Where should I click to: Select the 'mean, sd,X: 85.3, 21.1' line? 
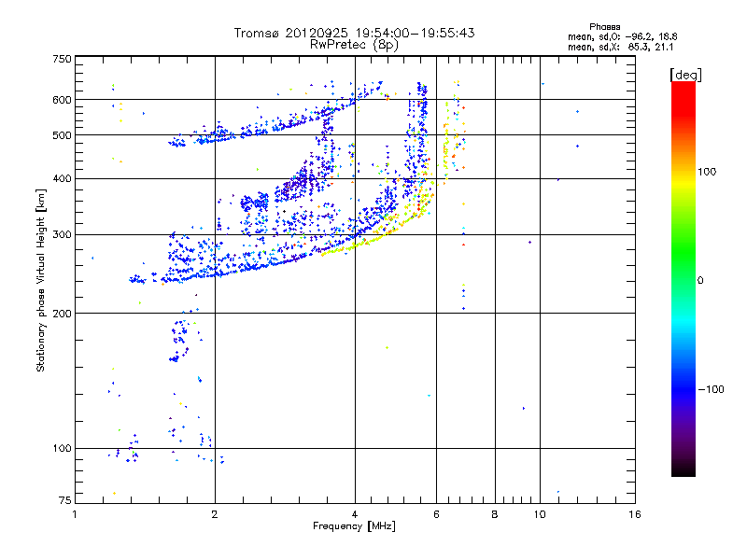tap(620, 48)
